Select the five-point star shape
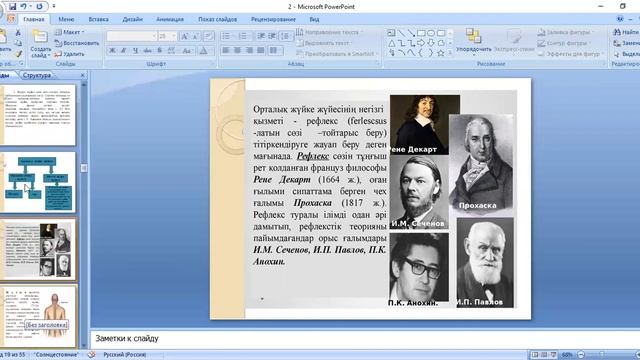Screen dimensions: 640x360 [441, 53]
